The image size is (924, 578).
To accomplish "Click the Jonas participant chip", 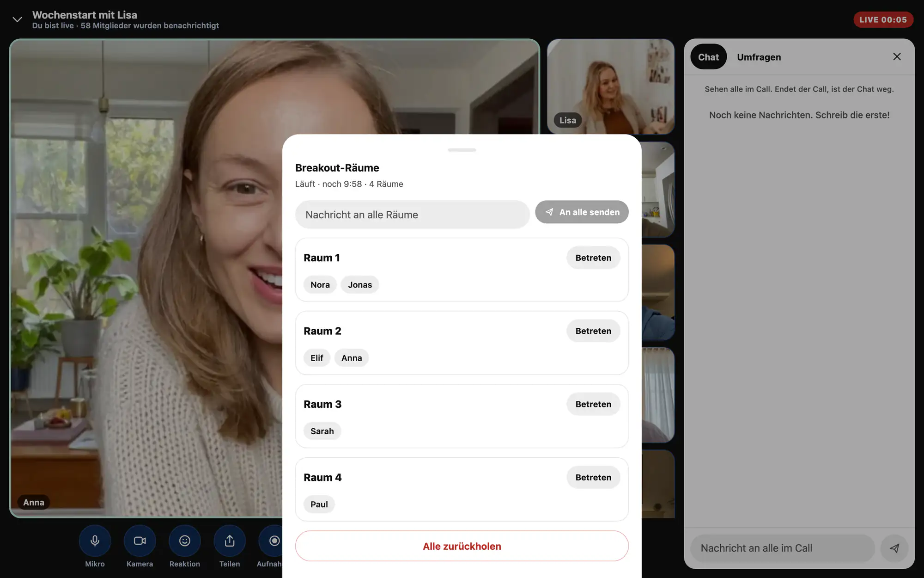I will 360,285.
